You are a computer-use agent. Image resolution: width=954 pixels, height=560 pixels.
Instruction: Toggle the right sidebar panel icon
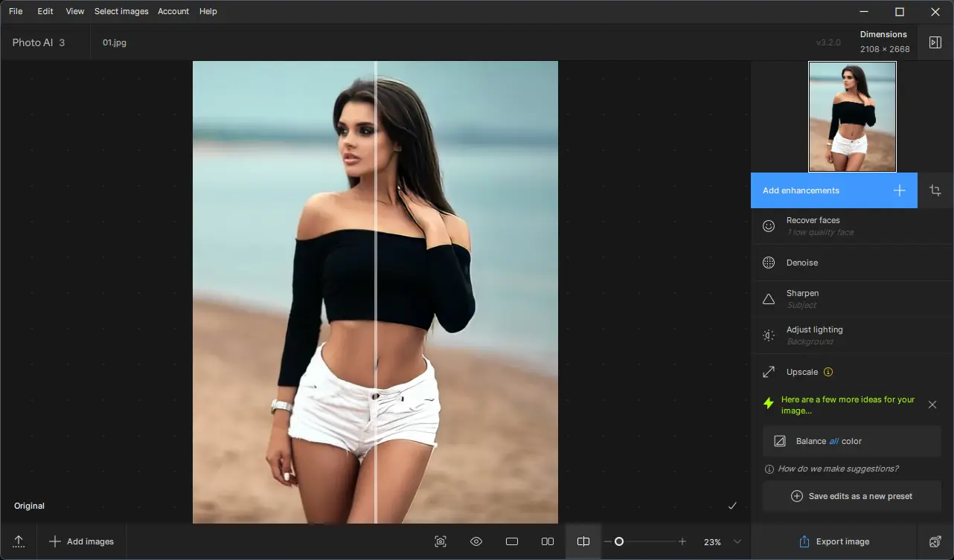pyautogui.click(x=935, y=42)
